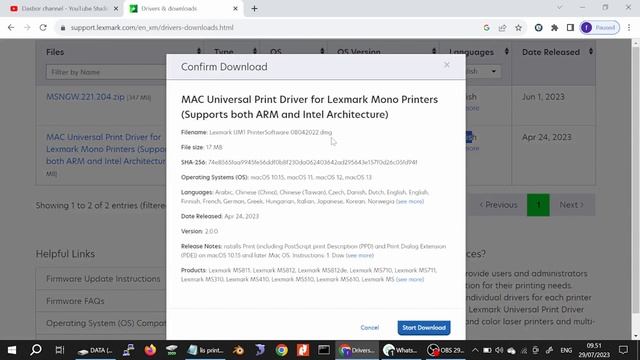Viewport: 640px width, 360px height.
Task: Expand Products list with see more
Action: pyautogui.click(x=410, y=280)
